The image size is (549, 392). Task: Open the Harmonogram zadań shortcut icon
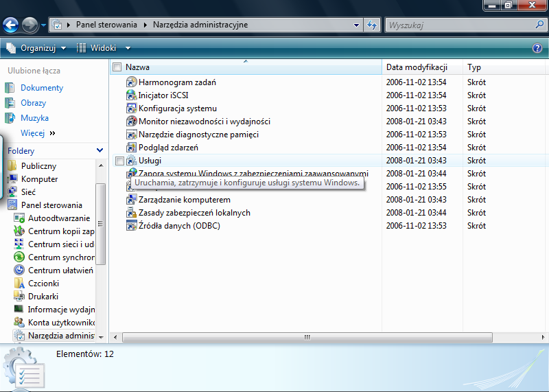click(x=132, y=82)
